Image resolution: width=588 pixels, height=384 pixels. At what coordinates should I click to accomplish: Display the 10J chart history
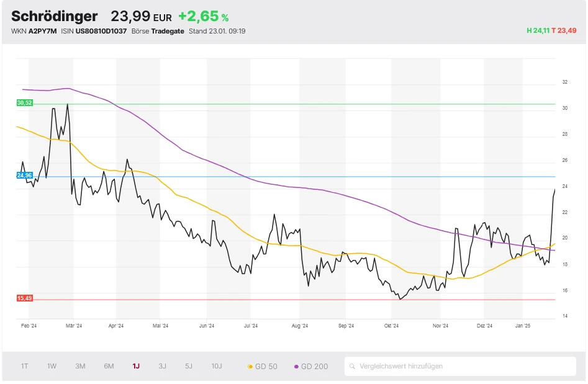[x=217, y=366]
